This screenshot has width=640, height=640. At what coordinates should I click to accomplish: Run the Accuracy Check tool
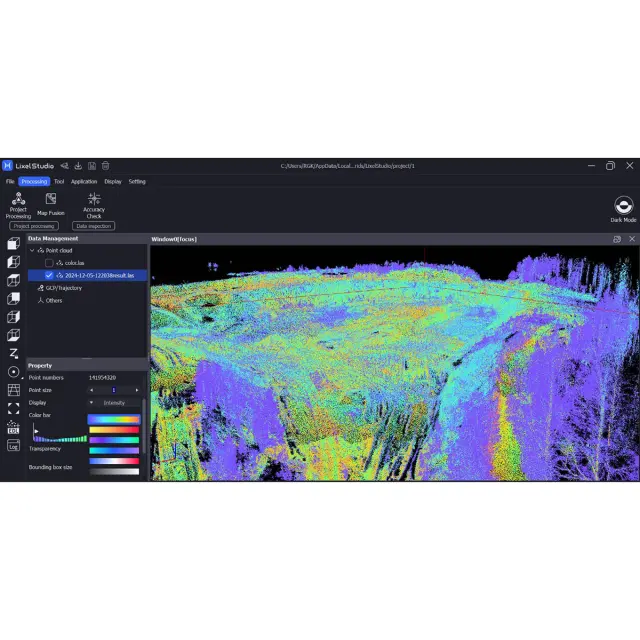pos(94,203)
